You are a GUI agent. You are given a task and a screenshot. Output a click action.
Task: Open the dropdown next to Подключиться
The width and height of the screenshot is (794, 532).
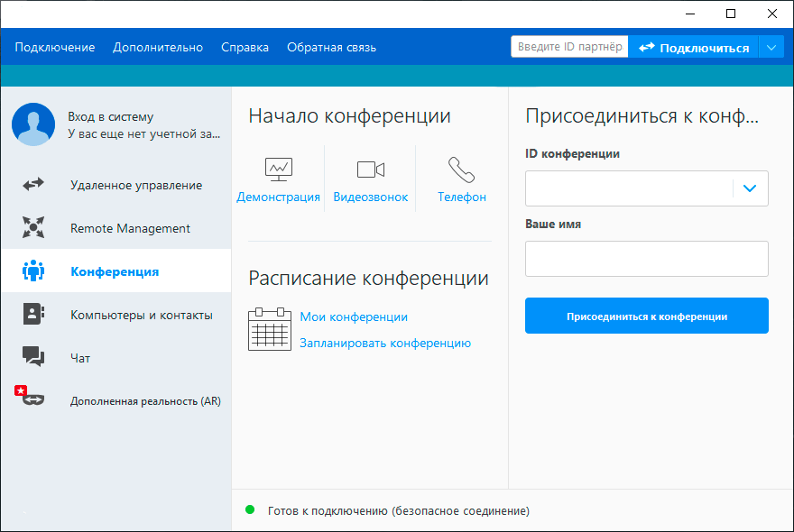click(771, 48)
